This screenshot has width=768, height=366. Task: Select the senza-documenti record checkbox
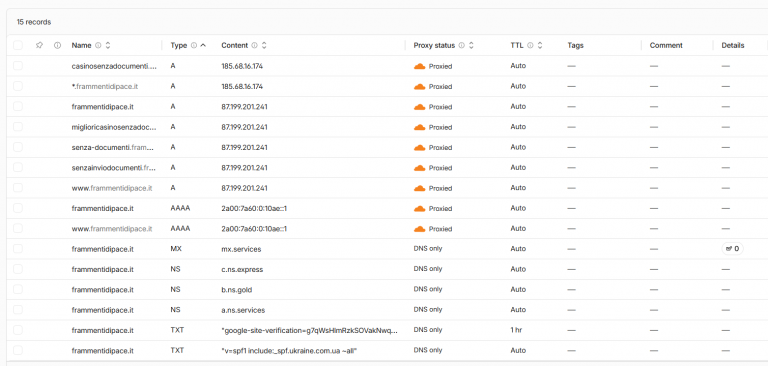[18, 147]
